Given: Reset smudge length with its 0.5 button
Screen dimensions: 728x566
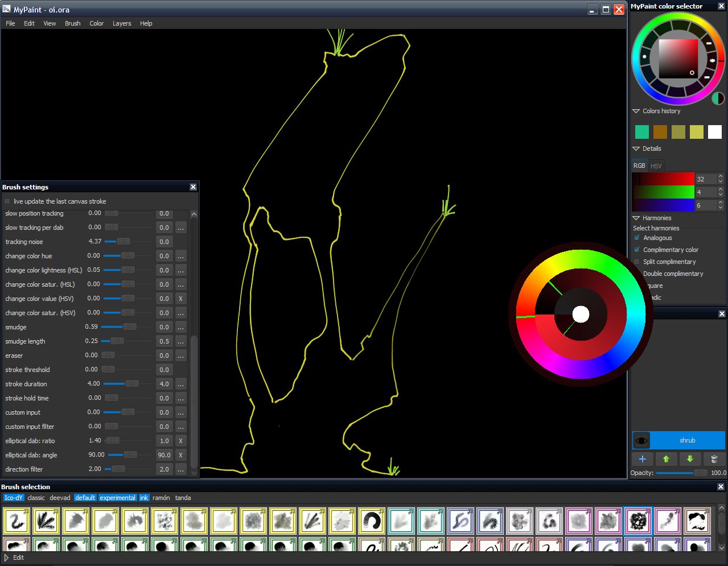Looking at the screenshot, I should tap(164, 341).
